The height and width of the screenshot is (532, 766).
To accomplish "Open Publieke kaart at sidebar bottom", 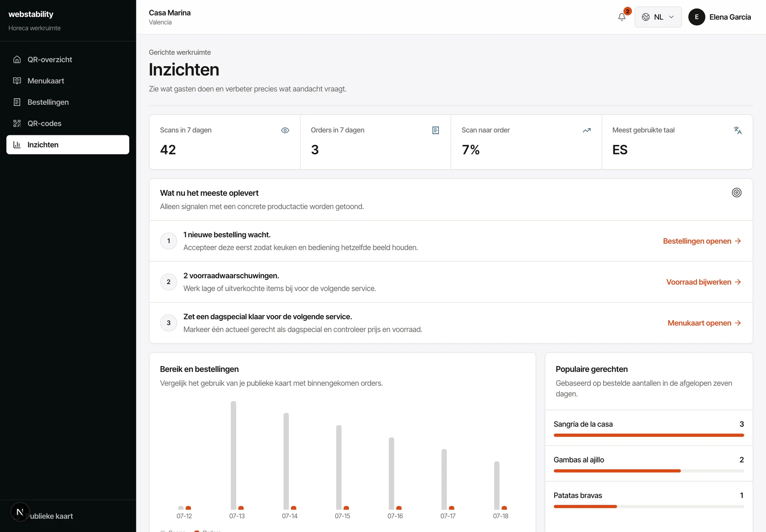I will 51,516.
